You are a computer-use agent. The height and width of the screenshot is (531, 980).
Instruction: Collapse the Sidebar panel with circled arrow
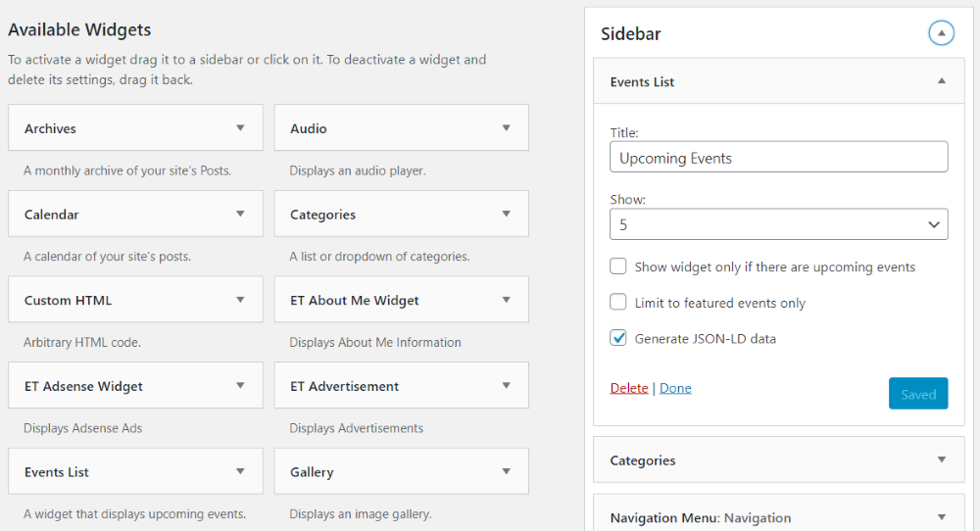point(941,33)
